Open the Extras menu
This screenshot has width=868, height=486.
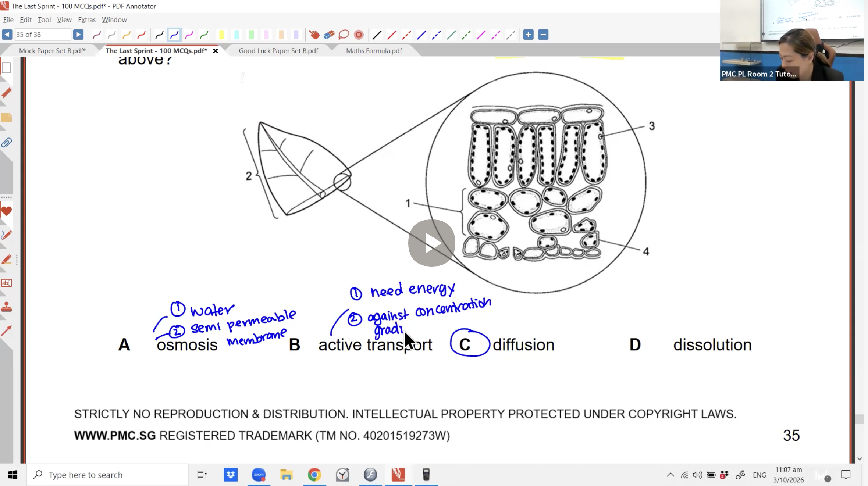pos(87,20)
